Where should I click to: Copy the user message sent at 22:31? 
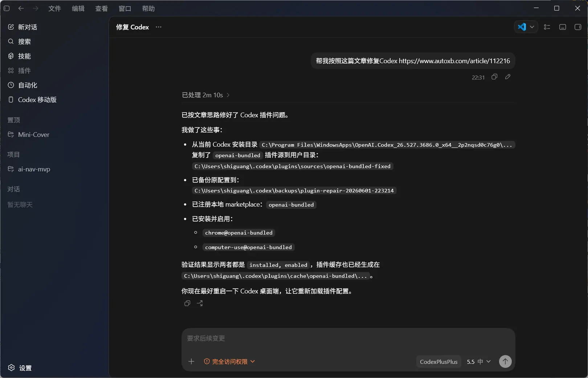(x=494, y=77)
